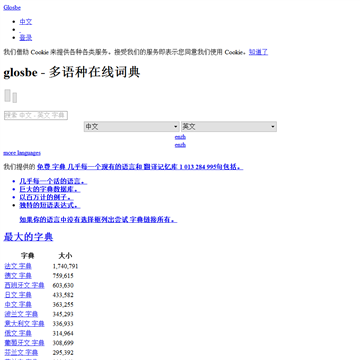Select the size value 295,392
The height and width of the screenshot is (360, 360).
(63, 353)
